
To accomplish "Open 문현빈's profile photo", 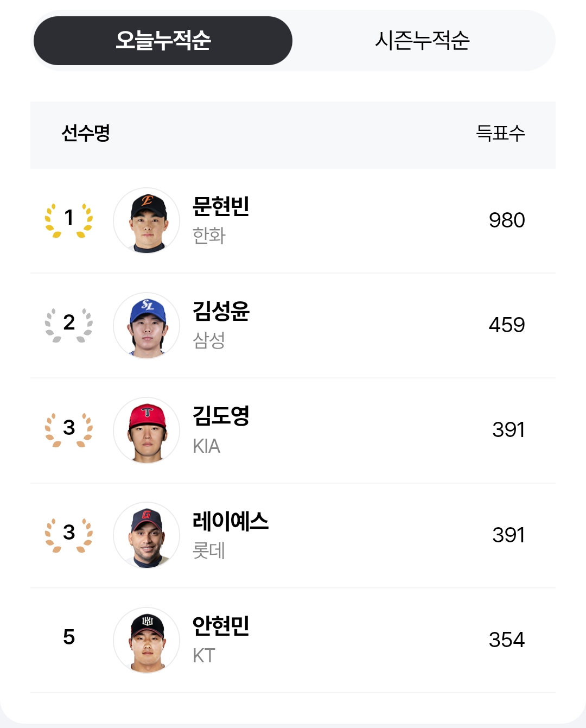I will 146,220.
